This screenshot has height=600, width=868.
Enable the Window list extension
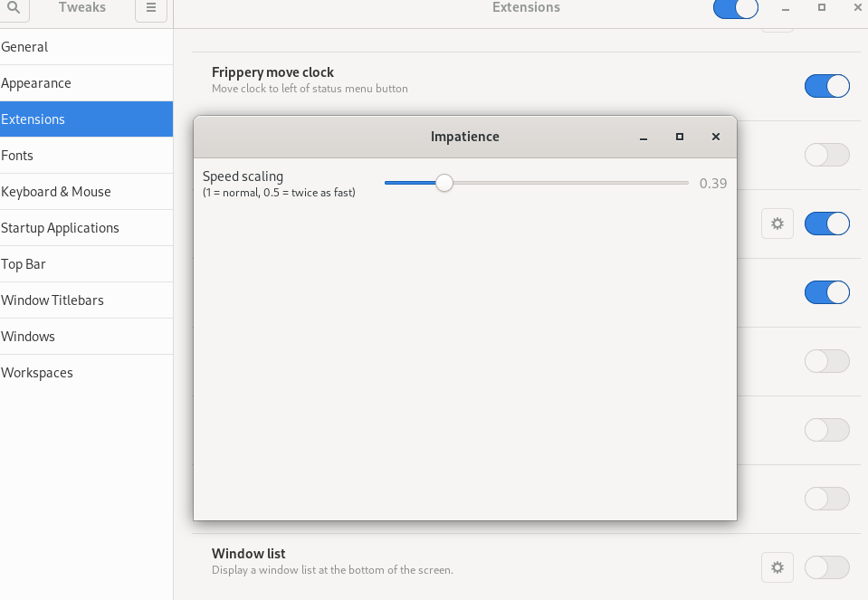coord(826,567)
